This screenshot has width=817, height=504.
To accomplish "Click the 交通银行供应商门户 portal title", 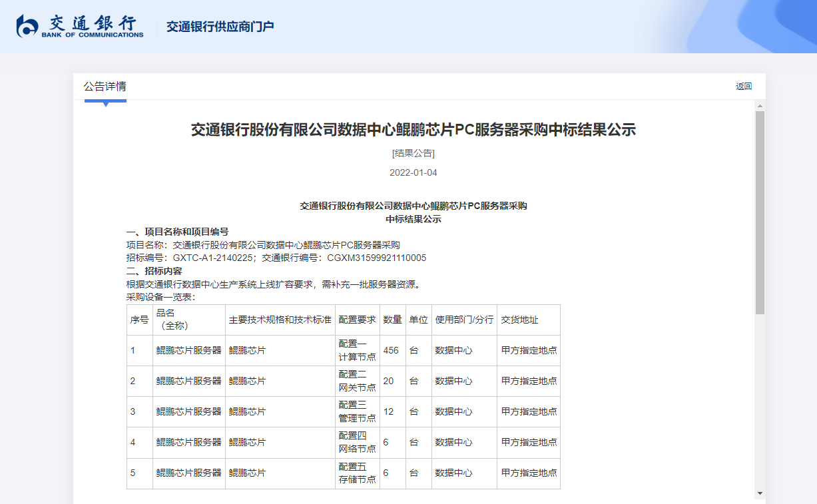I will (x=220, y=27).
